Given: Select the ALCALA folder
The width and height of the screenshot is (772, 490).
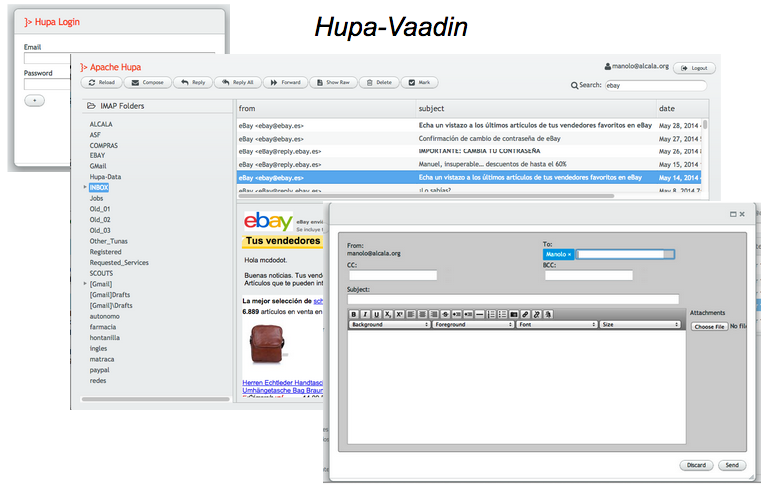Looking at the screenshot, I should pos(101,124).
